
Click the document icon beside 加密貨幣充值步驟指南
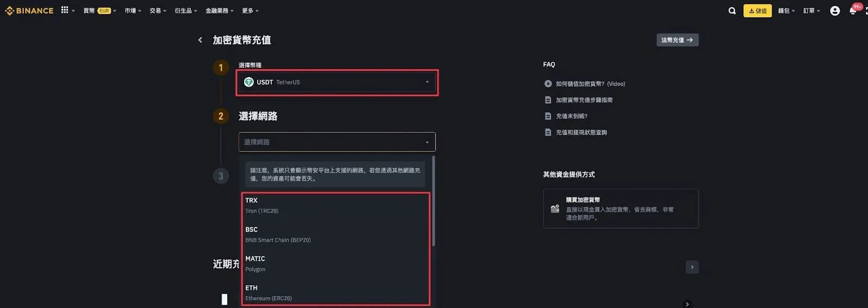tap(548, 100)
